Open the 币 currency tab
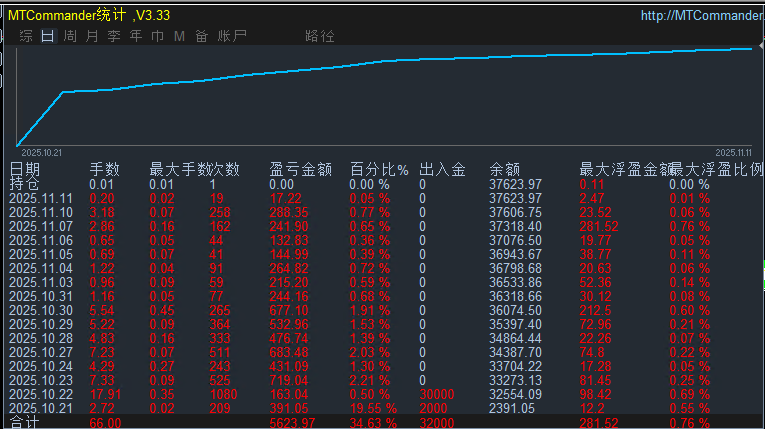Image resolution: width=765 pixels, height=429 pixels. tap(158, 36)
